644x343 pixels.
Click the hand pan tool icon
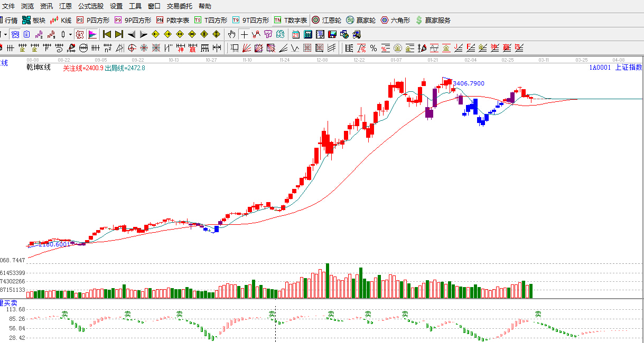[x=231, y=34]
